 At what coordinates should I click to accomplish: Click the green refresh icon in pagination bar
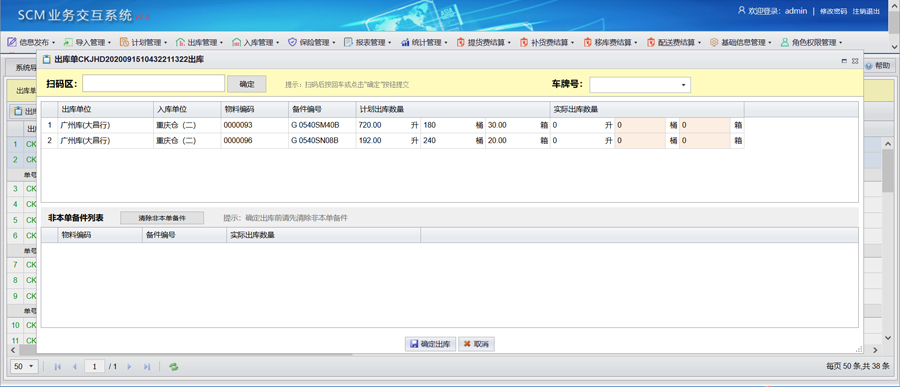[173, 366]
